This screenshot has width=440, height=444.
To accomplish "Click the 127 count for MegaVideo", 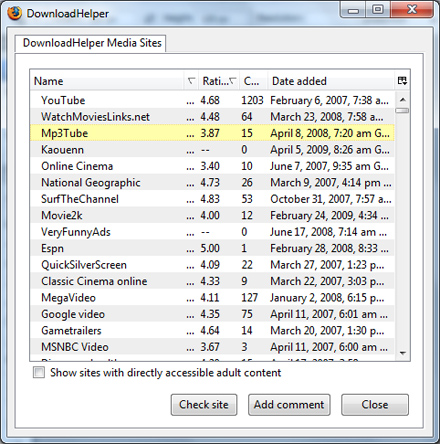I will [x=250, y=297].
